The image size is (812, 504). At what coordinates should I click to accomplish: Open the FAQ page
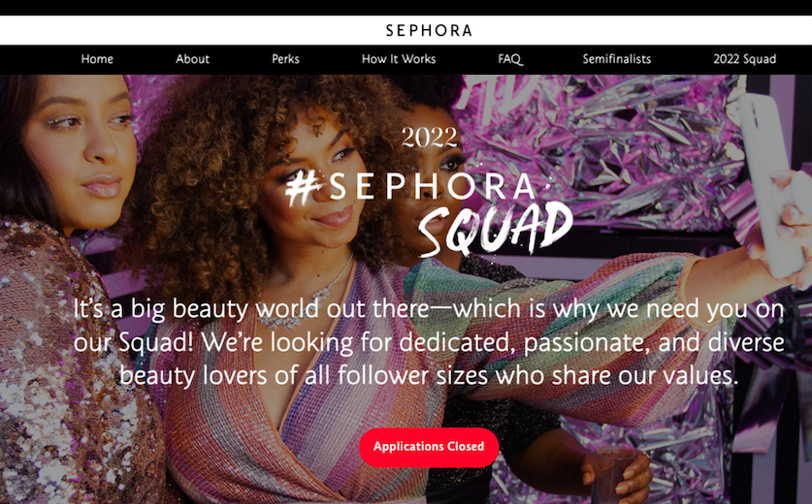pos(510,59)
